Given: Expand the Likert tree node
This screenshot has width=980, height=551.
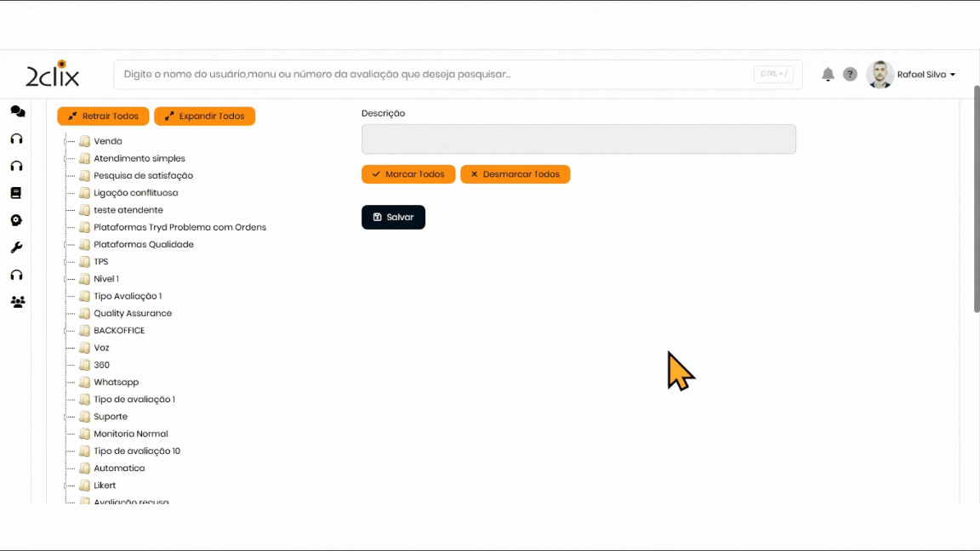Looking at the screenshot, I should [66, 486].
